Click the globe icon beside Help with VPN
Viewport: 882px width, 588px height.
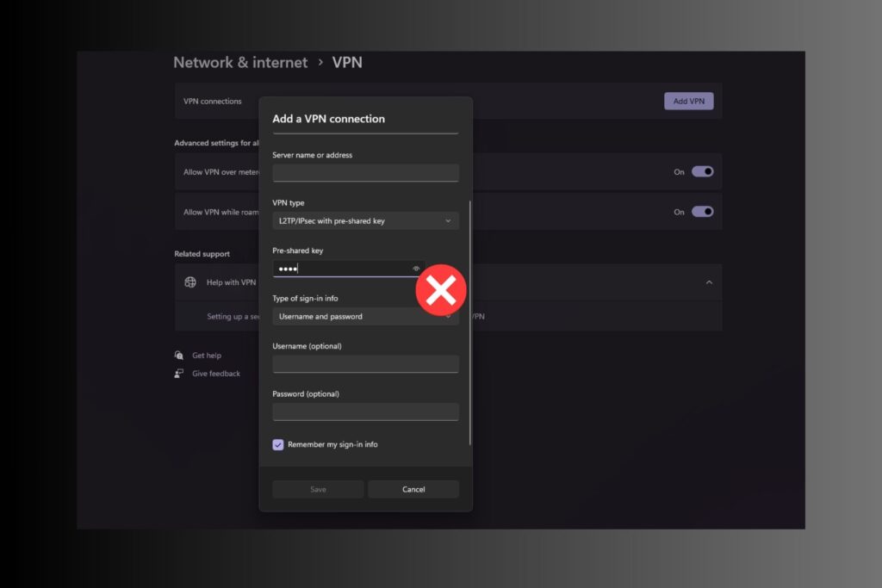click(189, 282)
